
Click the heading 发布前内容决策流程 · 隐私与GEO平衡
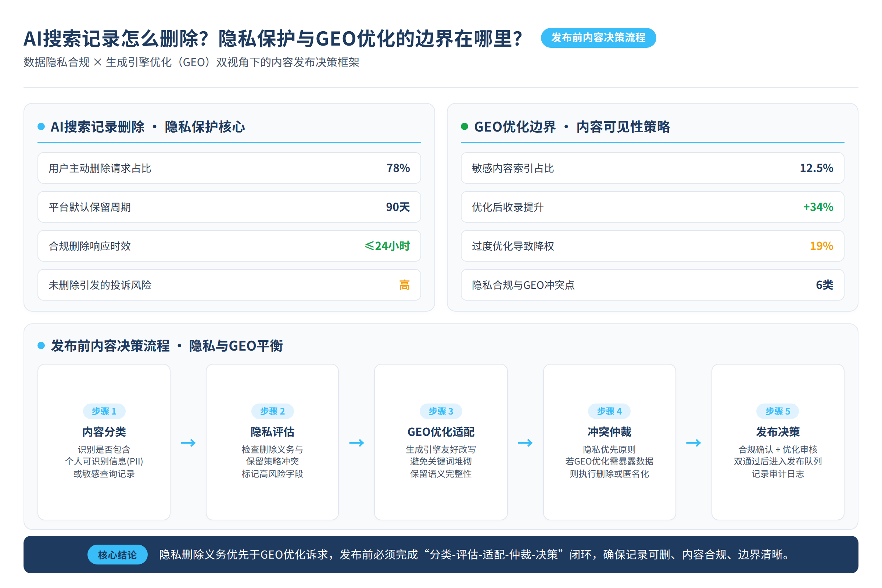coord(167,346)
